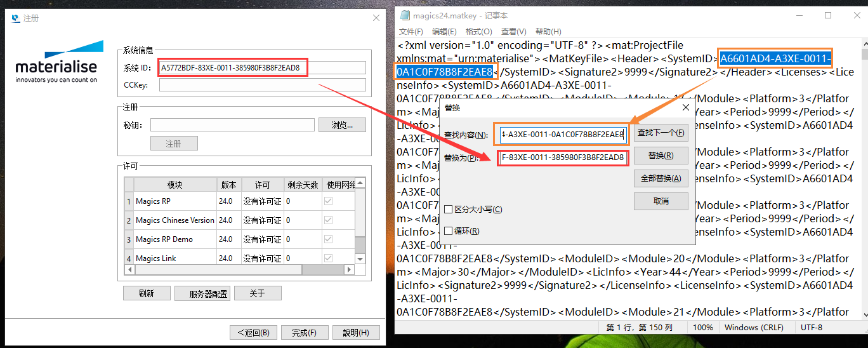Enable the 区分大小写 checkbox

click(x=449, y=210)
